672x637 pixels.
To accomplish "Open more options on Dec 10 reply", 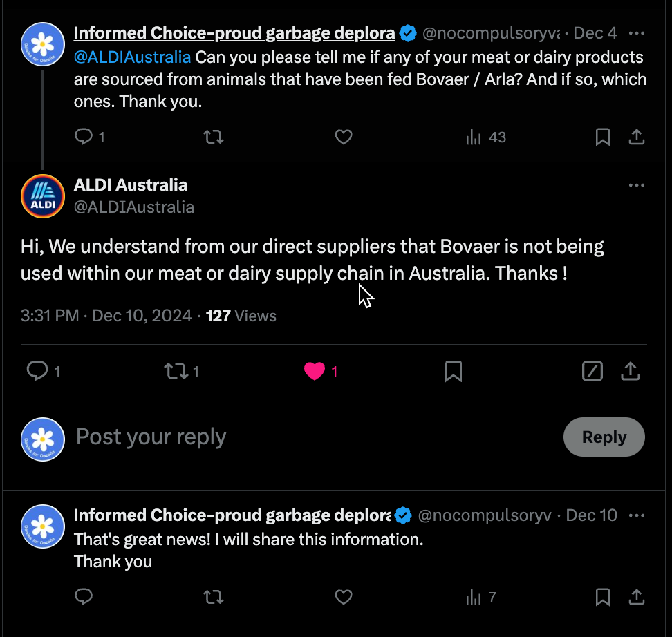I will pos(636,515).
